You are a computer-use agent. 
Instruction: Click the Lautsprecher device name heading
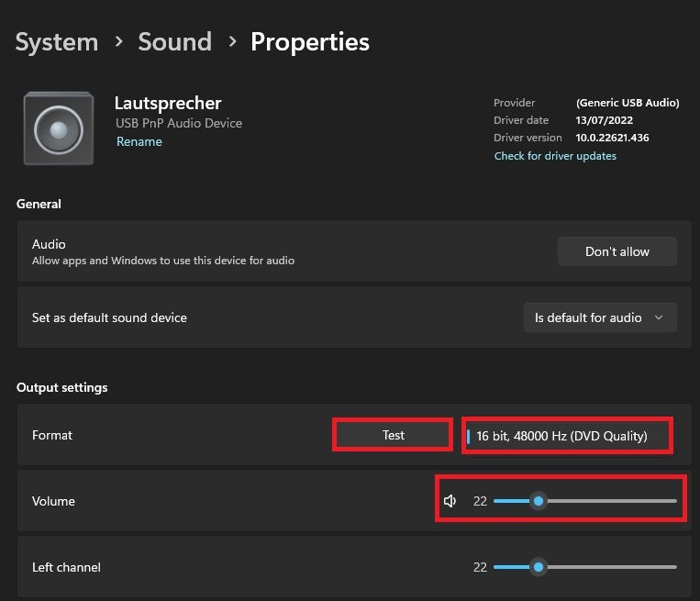168,103
